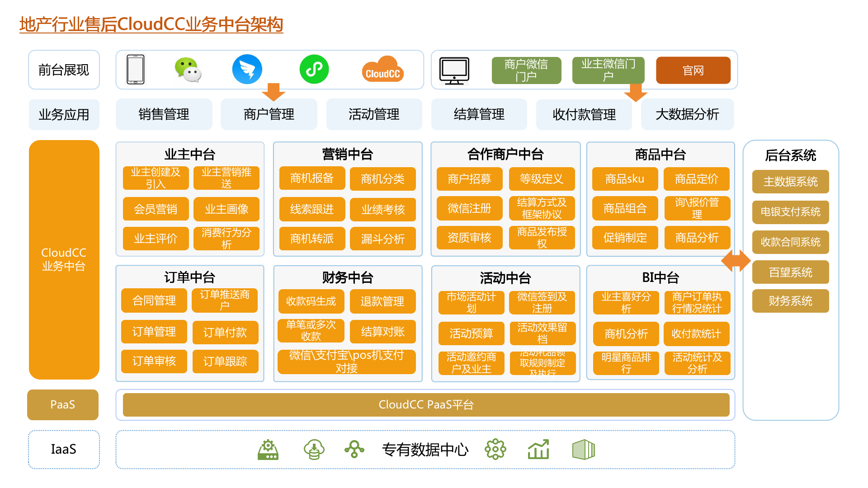Click the WeChat chat bubbles icon
Viewport: 868px width, 488px height.
tap(188, 70)
